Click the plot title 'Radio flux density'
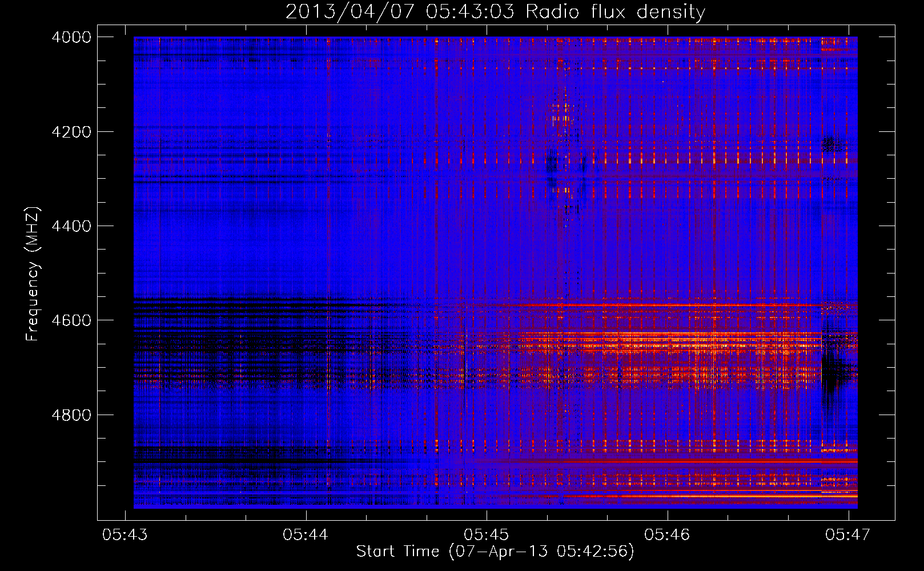 pyautogui.click(x=616, y=12)
